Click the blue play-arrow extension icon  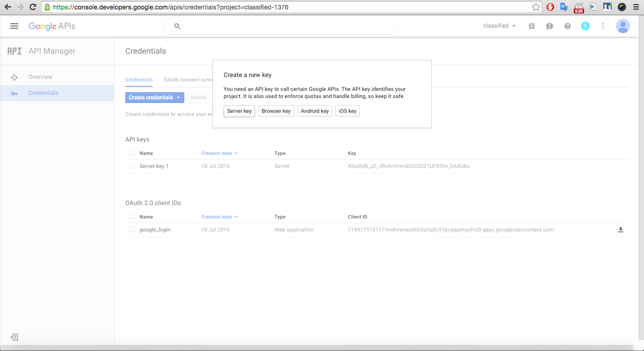click(x=593, y=7)
